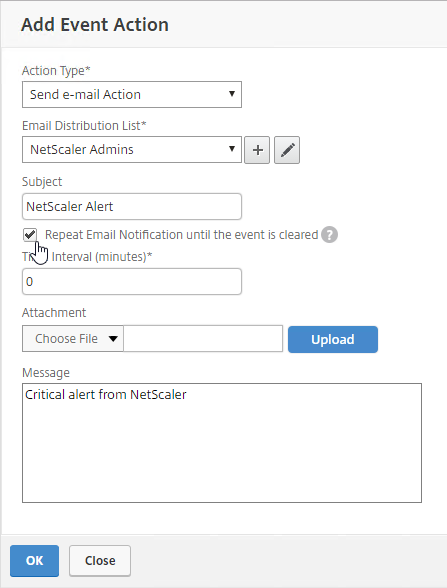Image resolution: width=447 pixels, height=588 pixels.
Task: Click the Action Type field label
Action: (x=56, y=70)
